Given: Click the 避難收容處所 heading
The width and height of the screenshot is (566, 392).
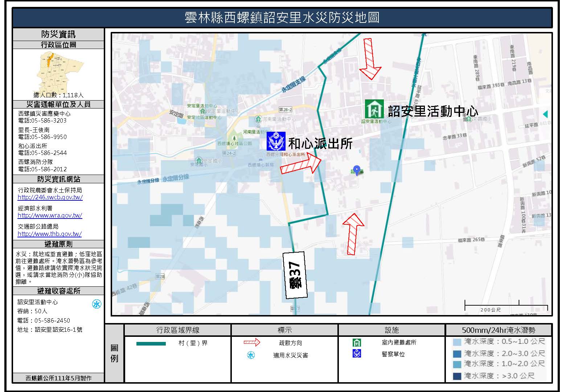Looking at the screenshot, I should pos(58,291).
